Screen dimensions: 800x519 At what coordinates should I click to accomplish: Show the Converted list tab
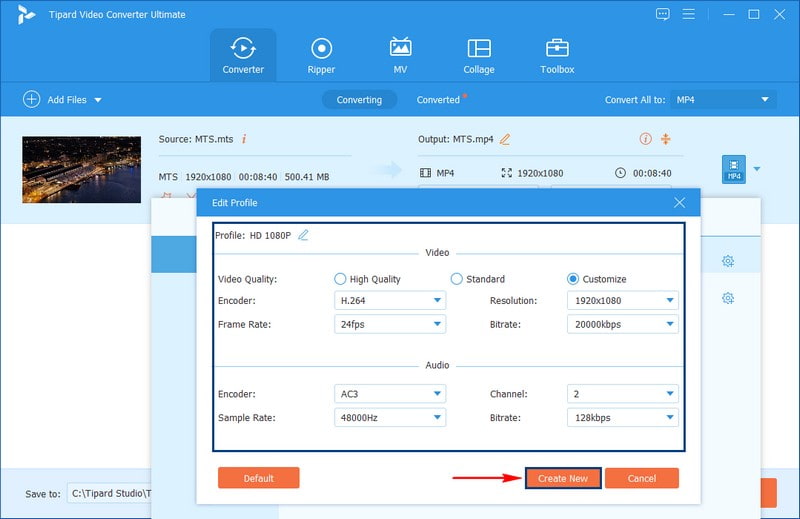tap(438, 100)
